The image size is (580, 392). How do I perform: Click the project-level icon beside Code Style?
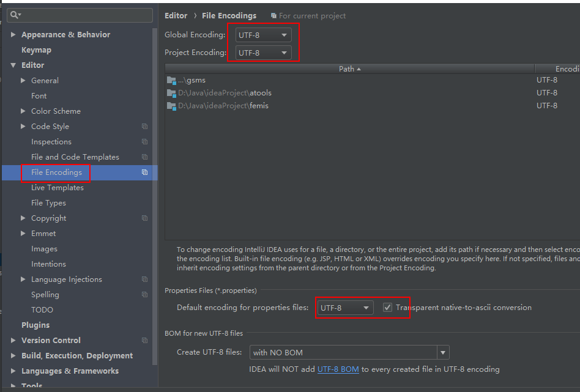click(x=144, y=127)
